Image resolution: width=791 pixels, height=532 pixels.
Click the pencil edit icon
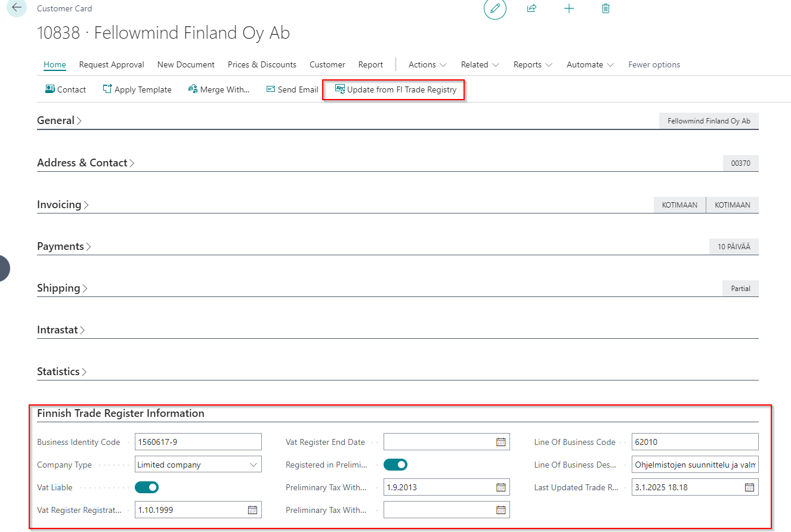coord(495,9)
